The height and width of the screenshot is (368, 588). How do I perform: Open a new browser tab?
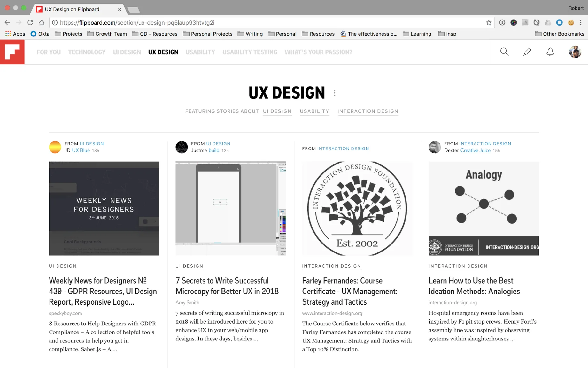pyautogui.click(x=133, y=10)
